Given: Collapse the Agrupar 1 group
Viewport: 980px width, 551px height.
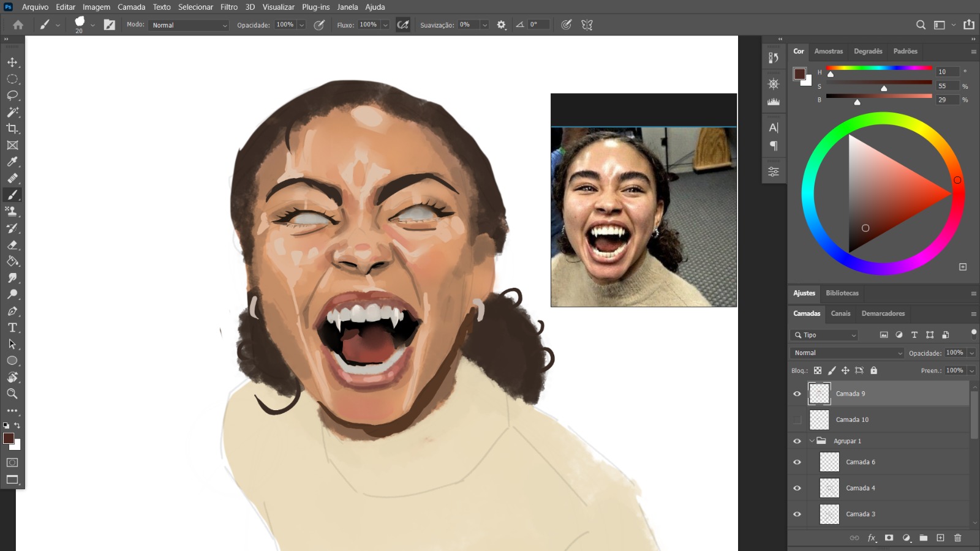Looking at the screenshot, I should (x=812, y=441).
